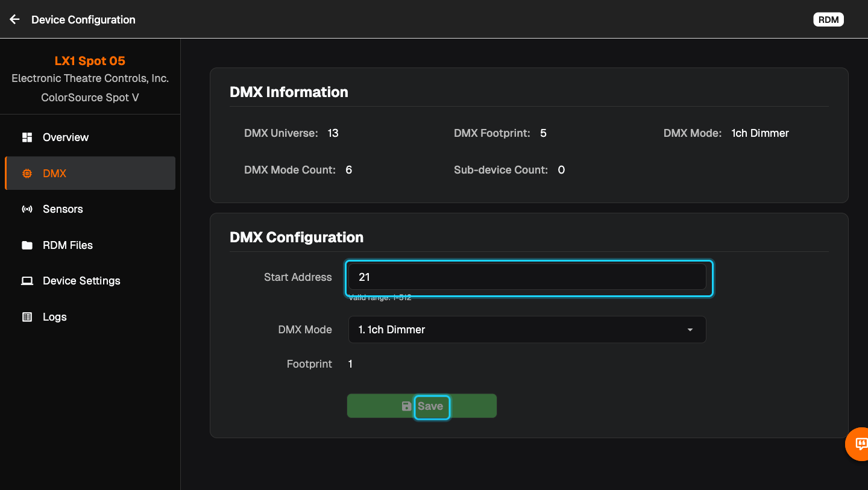Click the Start Address label
Image resolution: width=868 pixels, height=490 pixels.
(298, 277)
